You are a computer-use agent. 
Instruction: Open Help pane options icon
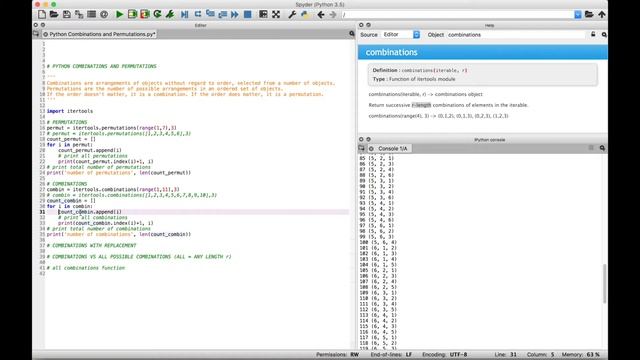(604, 35)
